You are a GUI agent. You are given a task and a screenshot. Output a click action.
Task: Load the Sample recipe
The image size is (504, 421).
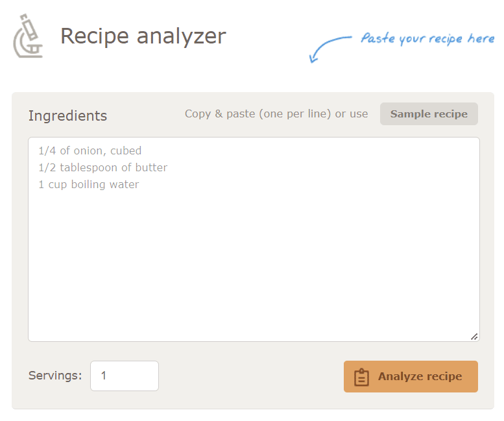[429, 114]
